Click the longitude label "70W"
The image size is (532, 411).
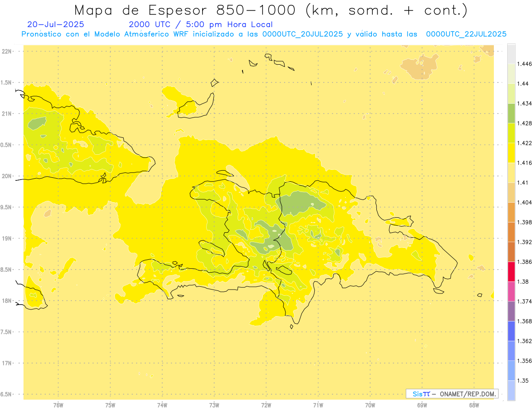(370, 405)
